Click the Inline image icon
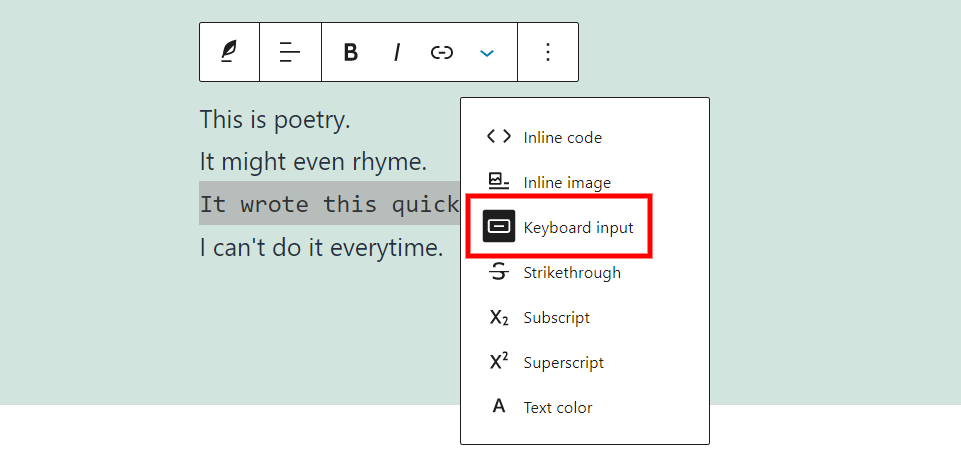Viewport: 961px width, 471px height. coord(498,182)
